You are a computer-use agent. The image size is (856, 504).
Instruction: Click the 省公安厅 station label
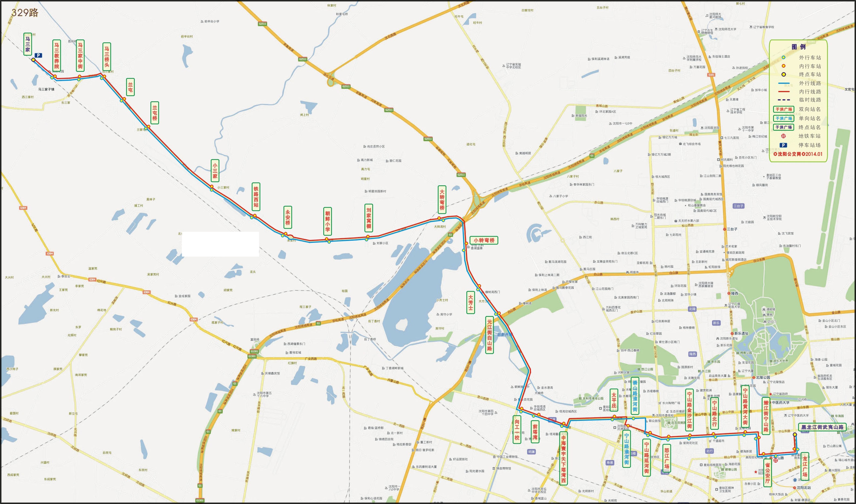click(767, 473)
